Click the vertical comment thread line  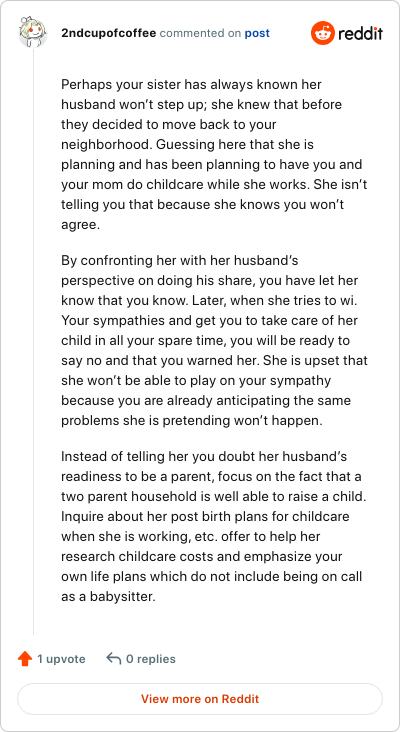(x=33, y=341)
